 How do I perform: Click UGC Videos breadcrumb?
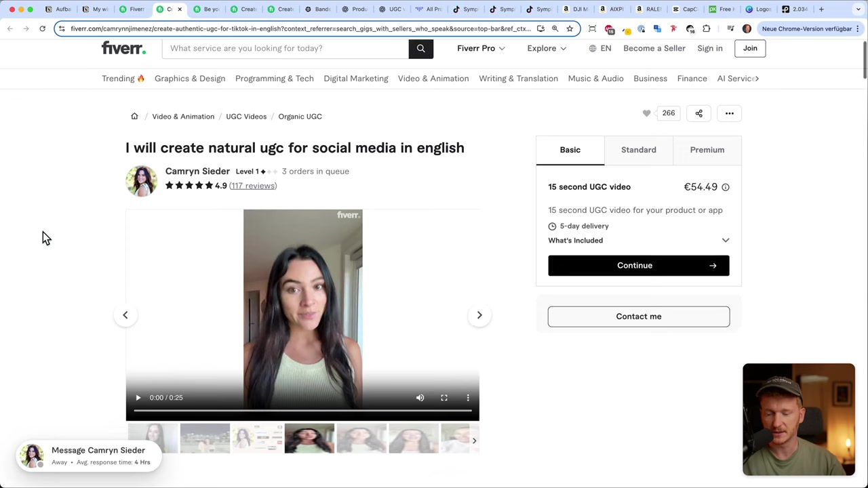[x=246, y=117]
